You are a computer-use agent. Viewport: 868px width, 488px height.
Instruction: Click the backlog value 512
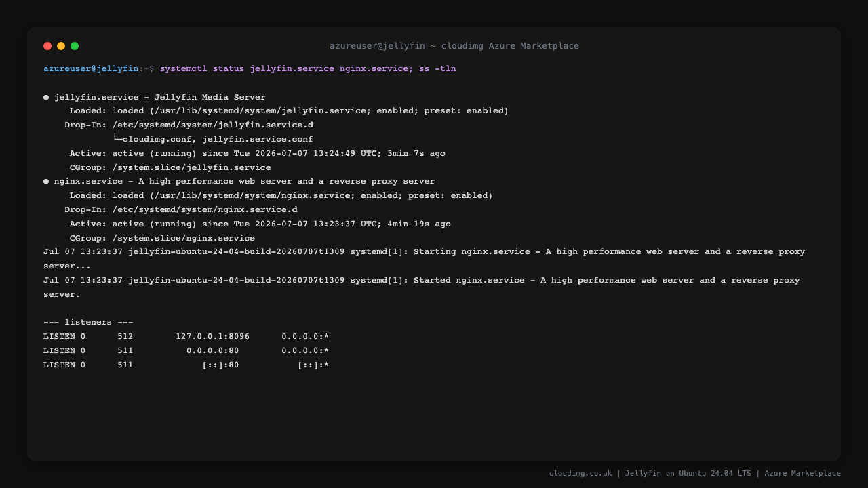click(x=125, y=336)
